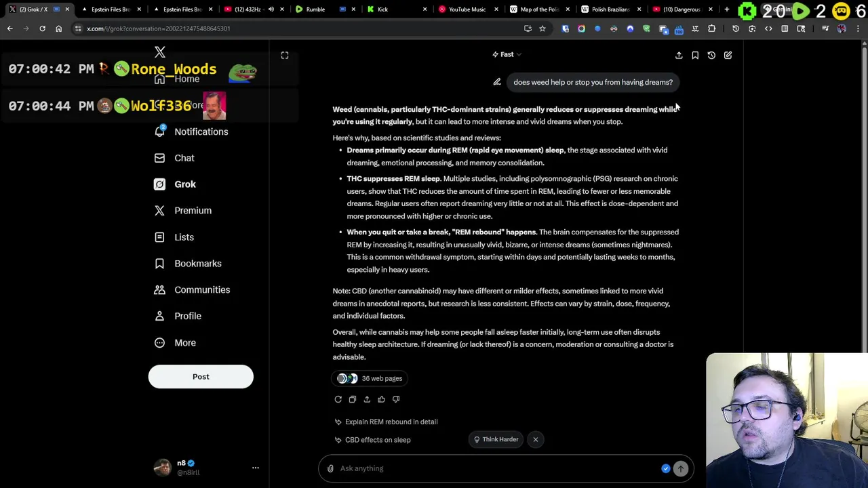Regenerate the Grok response
Screen dimensions: 868x488
338,399
